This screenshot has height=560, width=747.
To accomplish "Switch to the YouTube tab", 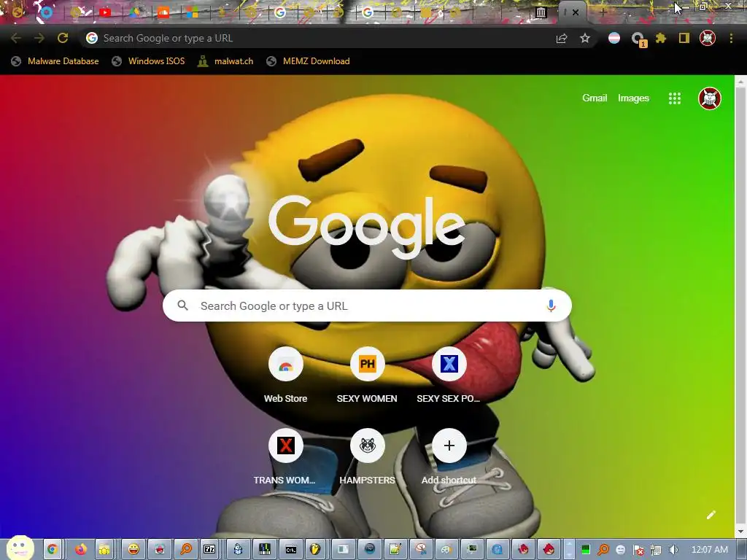I will pyautogui.click(x=105, y=13).
